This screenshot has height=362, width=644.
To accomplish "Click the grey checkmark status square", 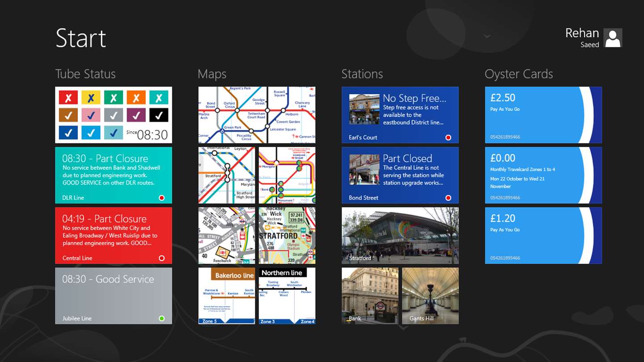I will point(114,115).
